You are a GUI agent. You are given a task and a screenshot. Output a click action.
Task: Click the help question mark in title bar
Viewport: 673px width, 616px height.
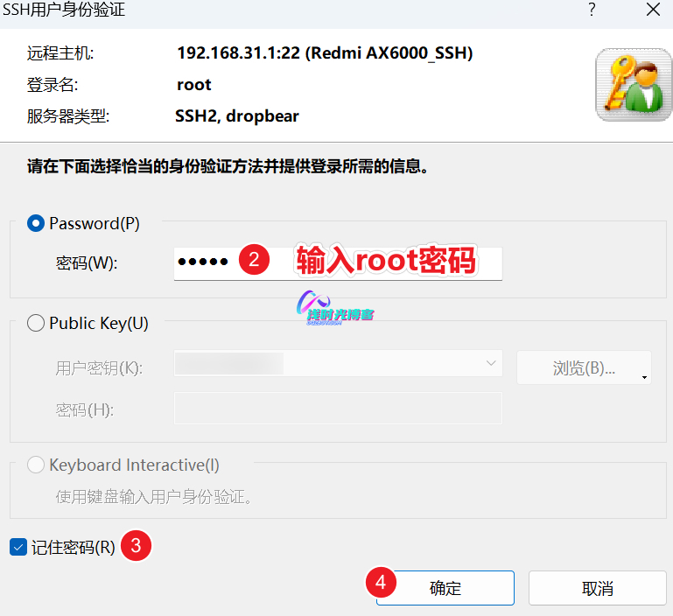[x=592, y=10]
